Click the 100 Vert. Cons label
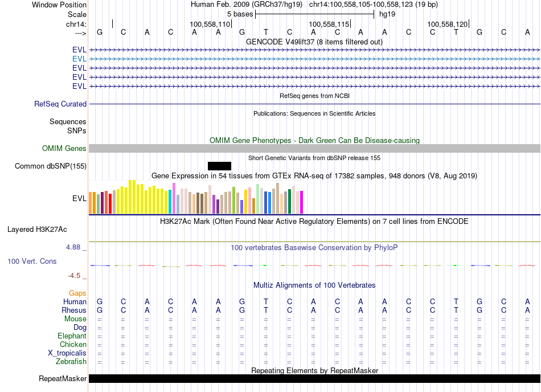Screen dimensions: 541x392 [x=32, y=261]
